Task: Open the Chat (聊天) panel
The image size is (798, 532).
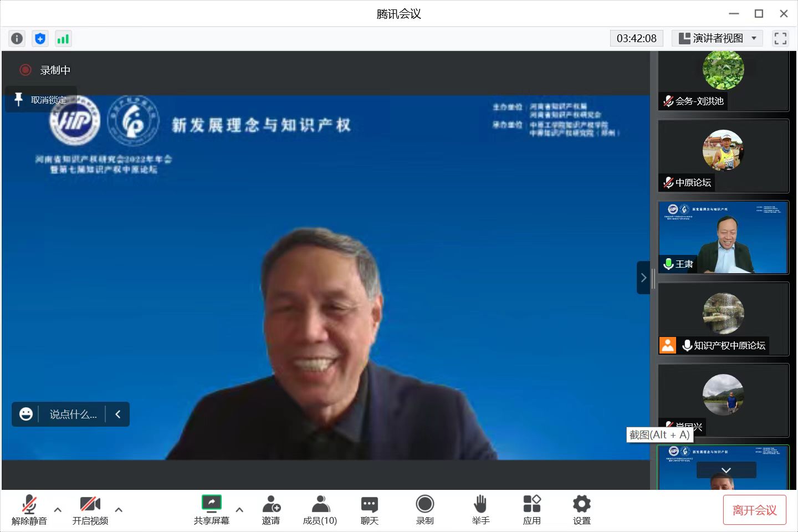Action: click(369, 509)
